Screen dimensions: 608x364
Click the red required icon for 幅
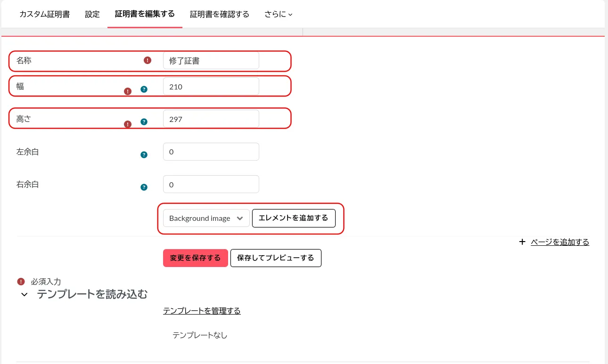click(x=127, y=91)
